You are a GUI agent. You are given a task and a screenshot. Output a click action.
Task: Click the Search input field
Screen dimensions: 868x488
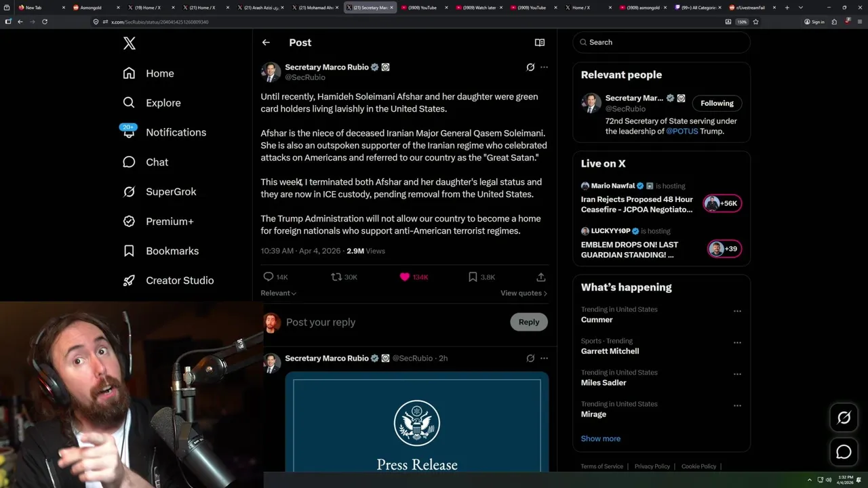tap(661, 42)
